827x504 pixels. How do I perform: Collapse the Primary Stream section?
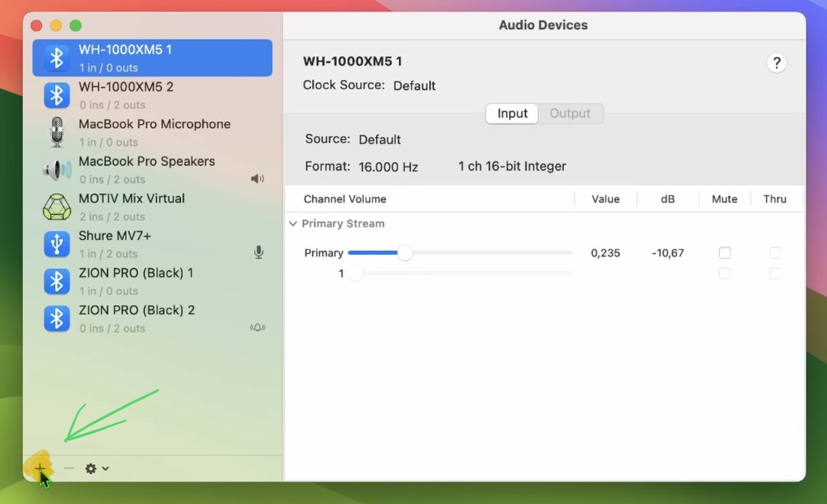[x=293, y=223]
